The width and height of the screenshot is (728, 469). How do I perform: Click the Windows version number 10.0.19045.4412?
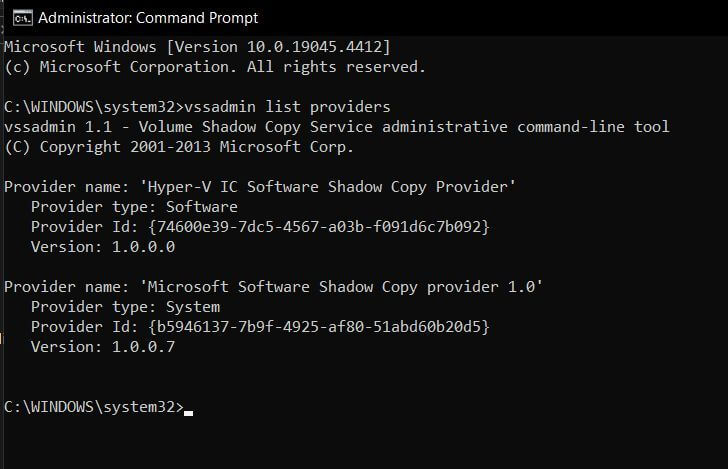[x=314, y=47]
